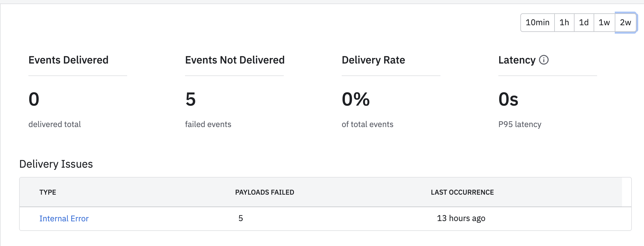Click the P95 latency label
Image resolution: width=644 pixels, height=246 pixels.
pos(520,124)
